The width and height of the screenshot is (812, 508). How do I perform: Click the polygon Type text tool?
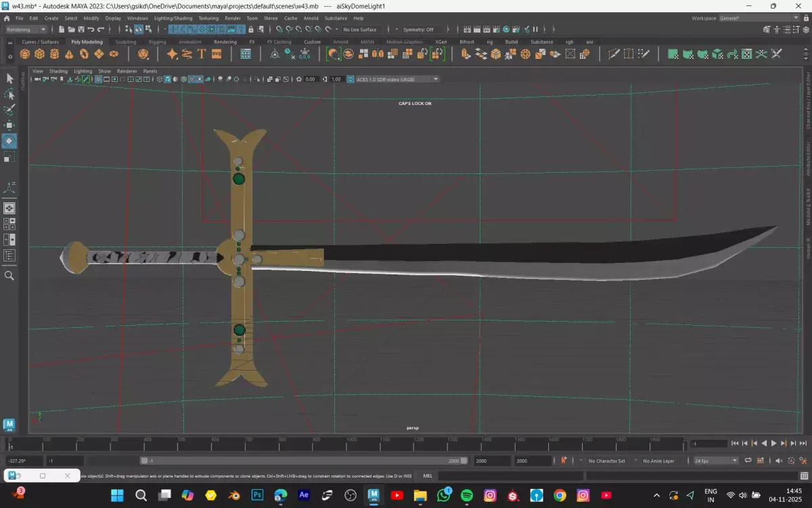(x=202, y=54)
